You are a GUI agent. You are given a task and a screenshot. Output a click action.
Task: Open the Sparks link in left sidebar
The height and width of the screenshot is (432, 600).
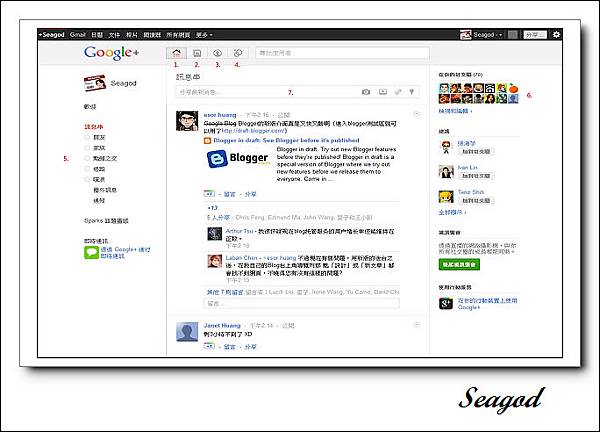click(x=106, y=221)
